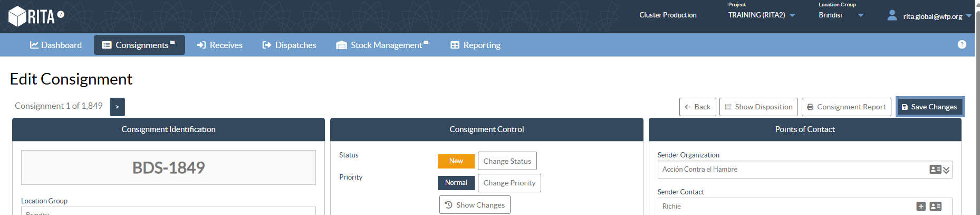Open the help icon beside the RITA logo
Viewport: 980px width, 215px height.
[x=61, y=14]
